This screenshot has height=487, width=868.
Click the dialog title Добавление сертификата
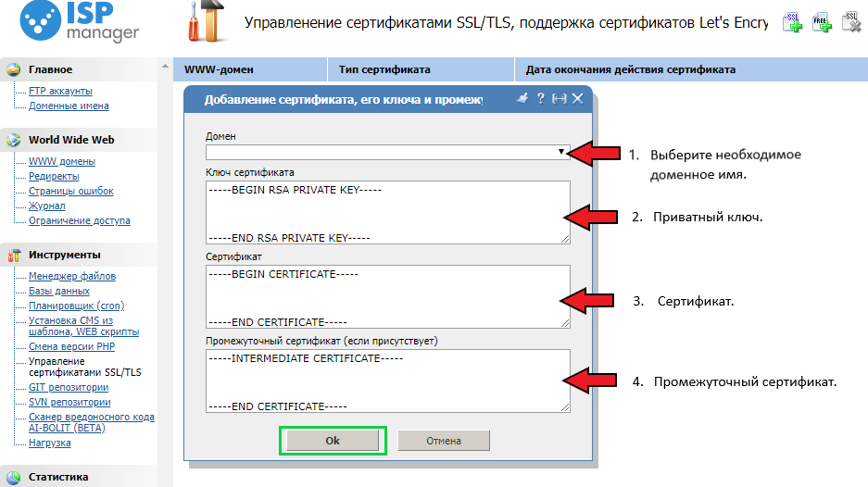click(x=343, y=100)
